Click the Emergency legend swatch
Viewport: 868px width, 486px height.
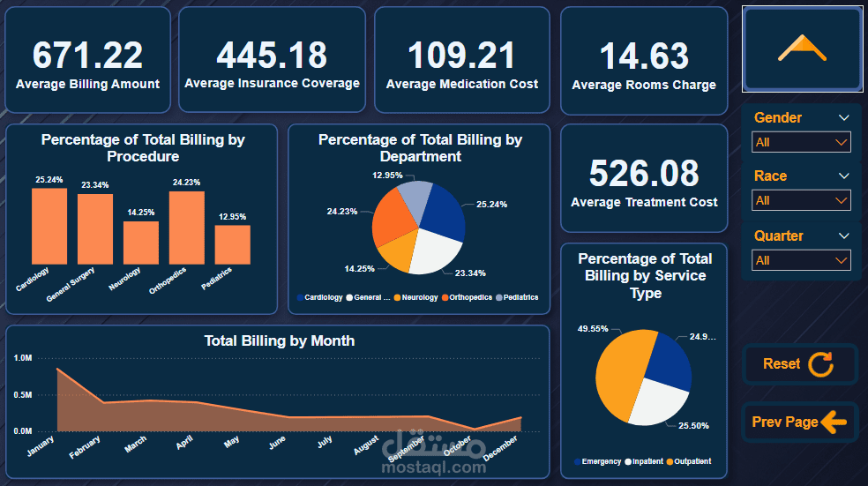[x=578, y=461]
